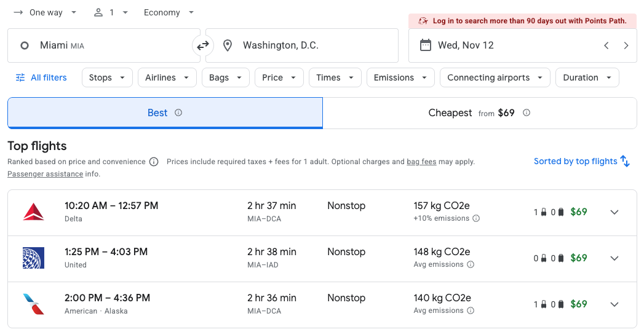This screenshot has width=644, height=332.
Task: Open info icon next to Cheapest price
Action: click(x=526, y=113)
